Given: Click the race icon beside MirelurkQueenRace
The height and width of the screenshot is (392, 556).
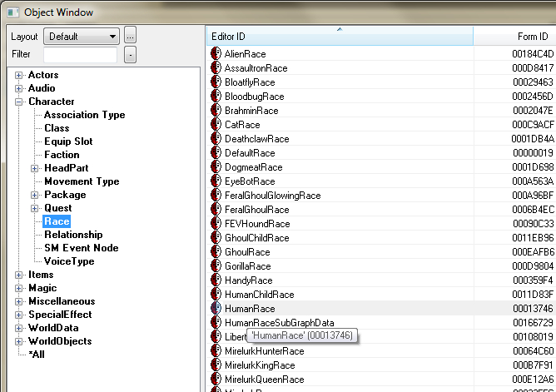Looking at the screenshot, I should pos(216,380).
